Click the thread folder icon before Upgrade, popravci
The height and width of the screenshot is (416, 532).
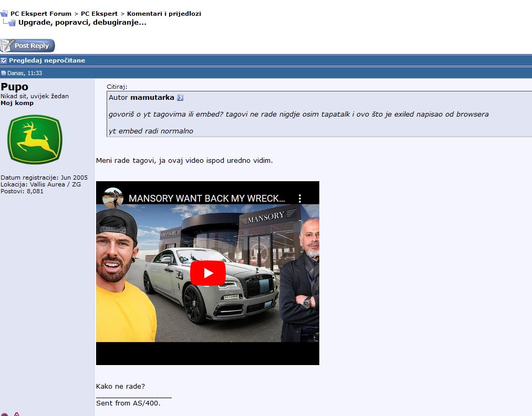tap(12, 23)
